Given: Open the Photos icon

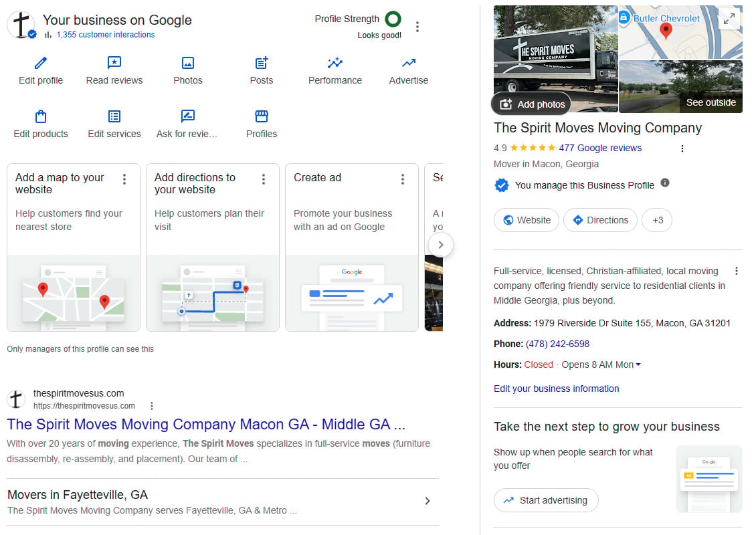Looking at the screenshot, I should 188,63.
